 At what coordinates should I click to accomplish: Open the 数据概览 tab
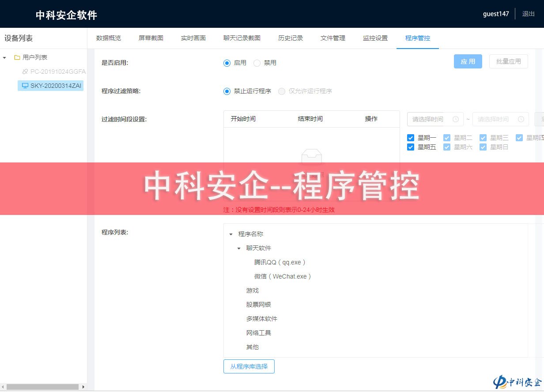pyautogui.click(x=109, y=38)
